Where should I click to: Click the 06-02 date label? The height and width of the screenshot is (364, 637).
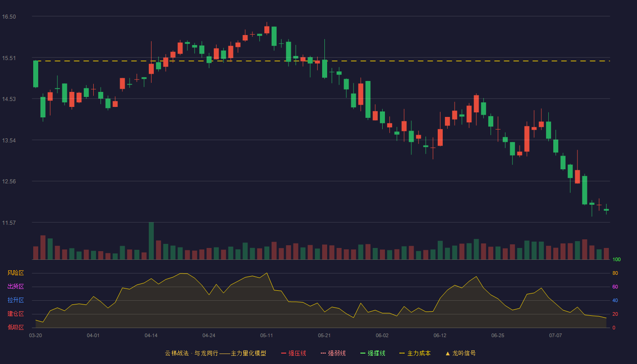coord(382,335)
